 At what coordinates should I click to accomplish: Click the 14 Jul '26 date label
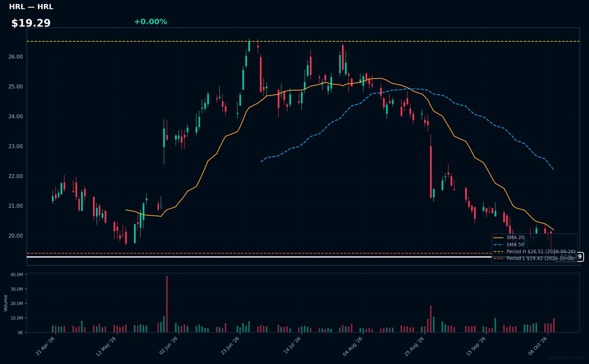click(x=291, y=345)
